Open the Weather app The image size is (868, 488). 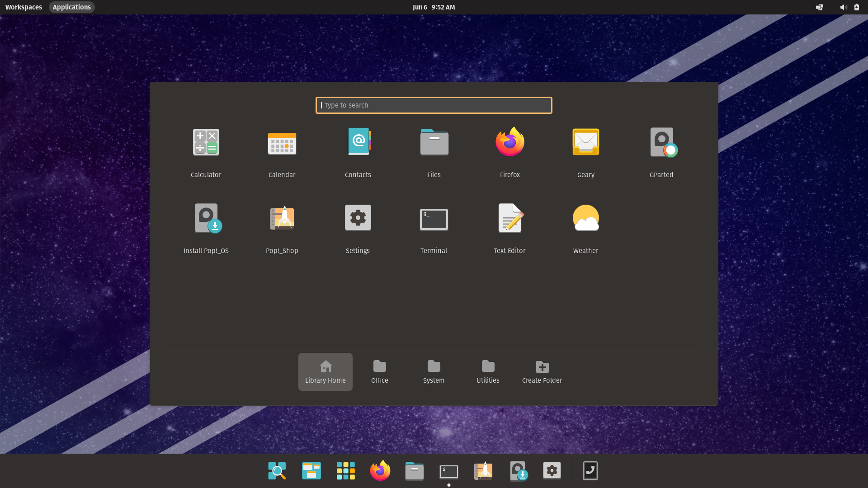[x=586, y=229]
